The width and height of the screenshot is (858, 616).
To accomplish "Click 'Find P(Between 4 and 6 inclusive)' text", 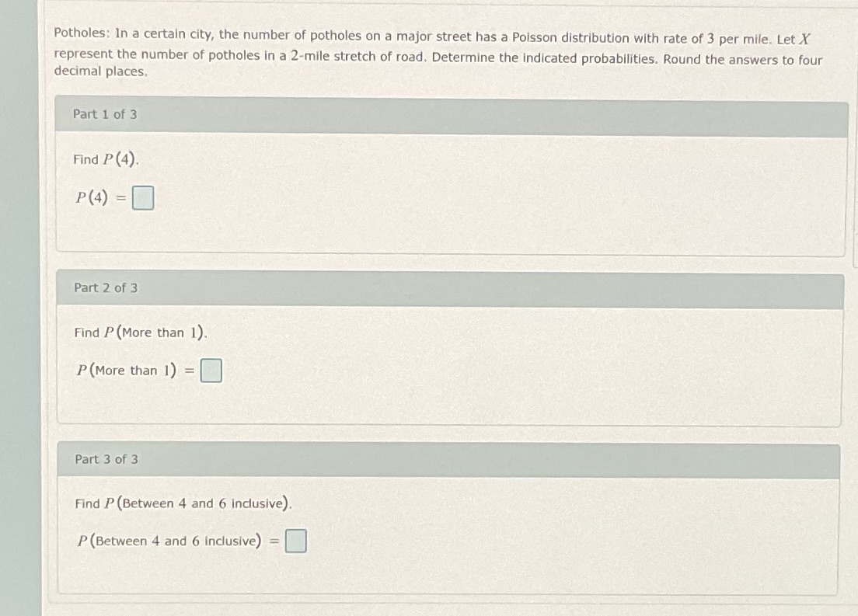I will (183, 503).
